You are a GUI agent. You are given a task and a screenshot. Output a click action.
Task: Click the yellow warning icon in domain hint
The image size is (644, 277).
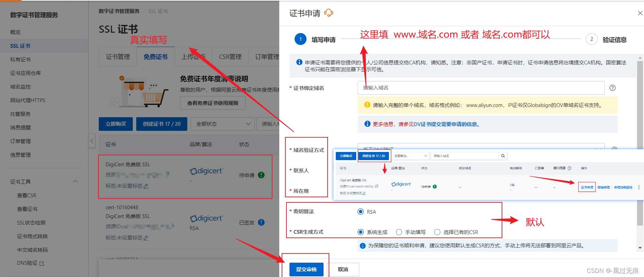click(367, 105)
